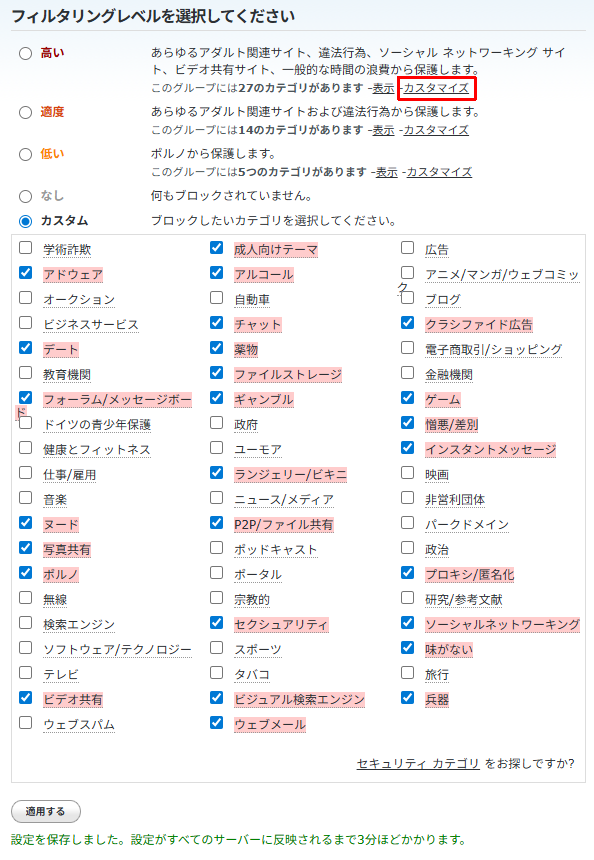This screenshot has width=594, height=860.
Task: Uncheck the ギャンブル checkbox
Action: (216, 398)
